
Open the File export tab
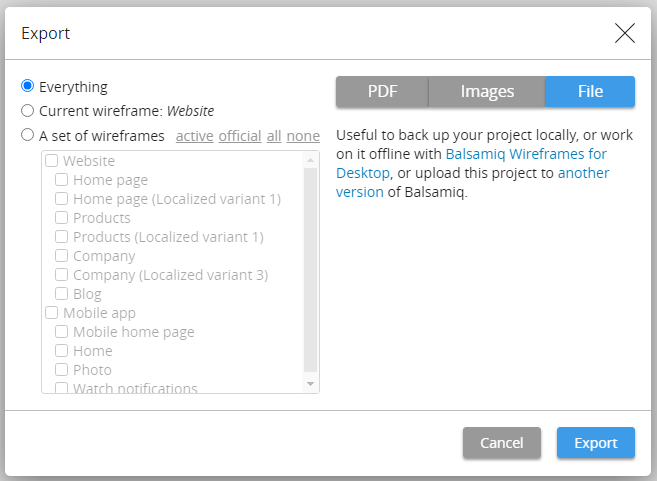(x=590, y=92)
